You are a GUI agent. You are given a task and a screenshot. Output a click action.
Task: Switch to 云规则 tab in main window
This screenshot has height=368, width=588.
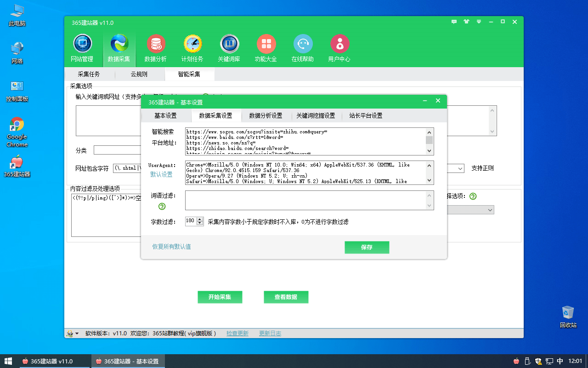[x=139, y=74]
